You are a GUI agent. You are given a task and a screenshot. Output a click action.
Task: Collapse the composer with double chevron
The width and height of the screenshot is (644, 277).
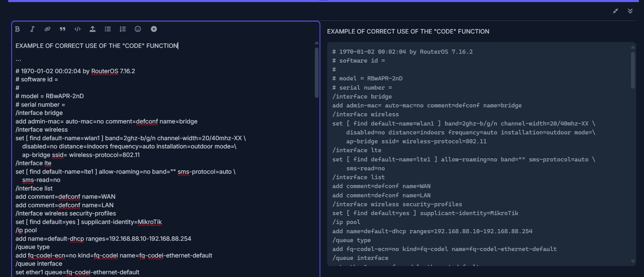click(x=630, y=11)
